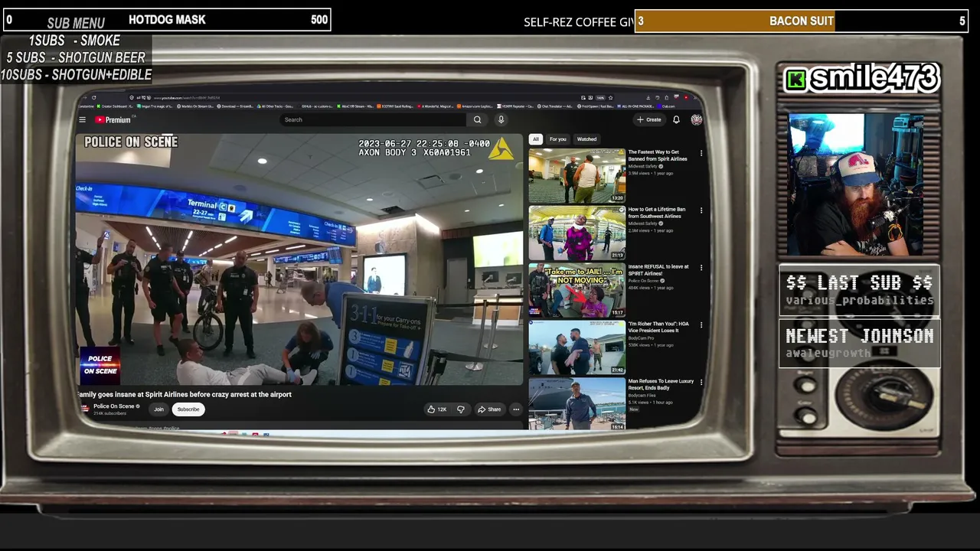Reload the browser page
Viewport: 980px width, 551px height.
(93, 97)
